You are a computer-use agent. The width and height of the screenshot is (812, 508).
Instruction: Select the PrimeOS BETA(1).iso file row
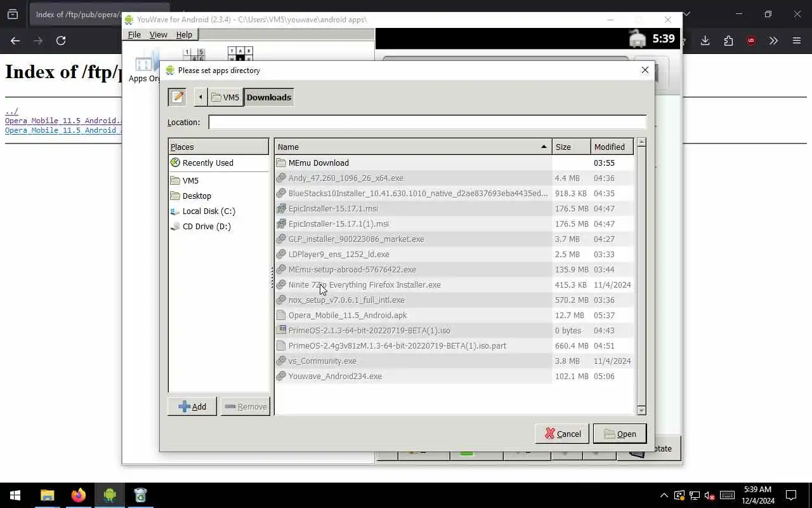(454, 330)
